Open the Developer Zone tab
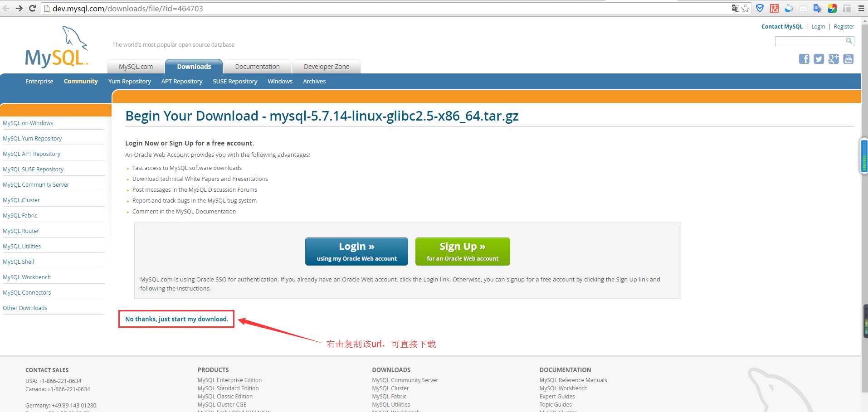 click(x=327, y=67)
